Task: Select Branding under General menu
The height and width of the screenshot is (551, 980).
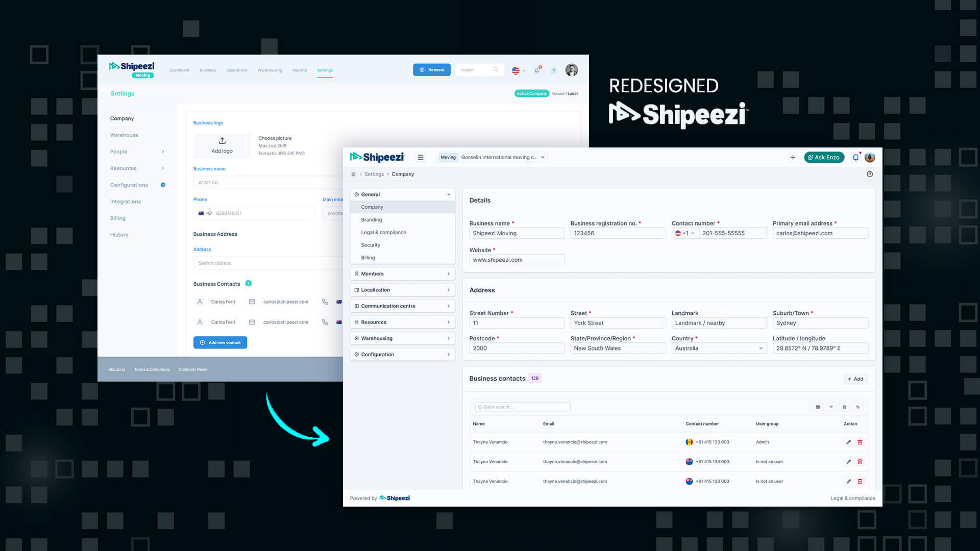Action: 372,220
